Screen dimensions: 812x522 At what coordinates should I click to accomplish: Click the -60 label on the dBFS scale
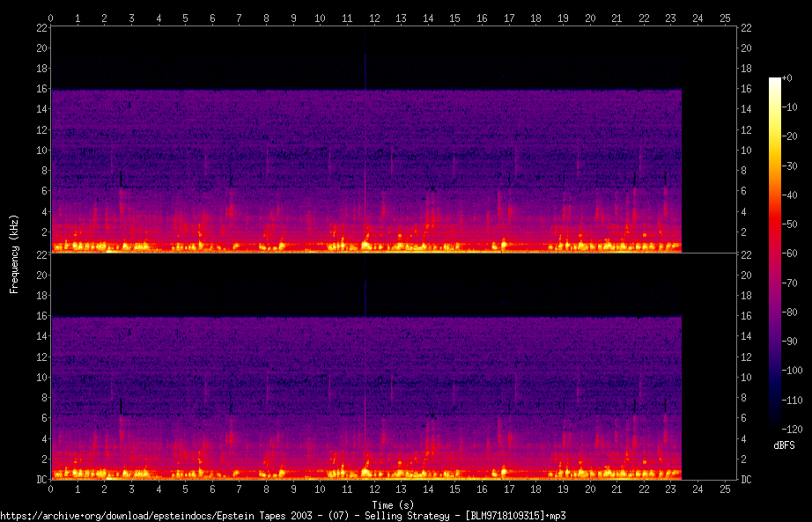click(790, 254)
